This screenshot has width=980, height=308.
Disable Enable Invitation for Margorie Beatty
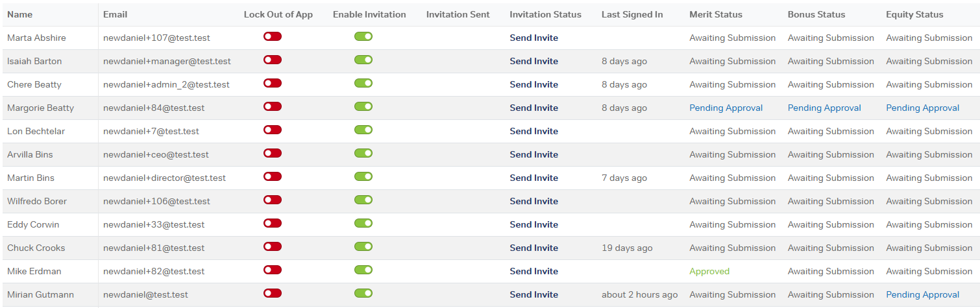tap(363, 107)
